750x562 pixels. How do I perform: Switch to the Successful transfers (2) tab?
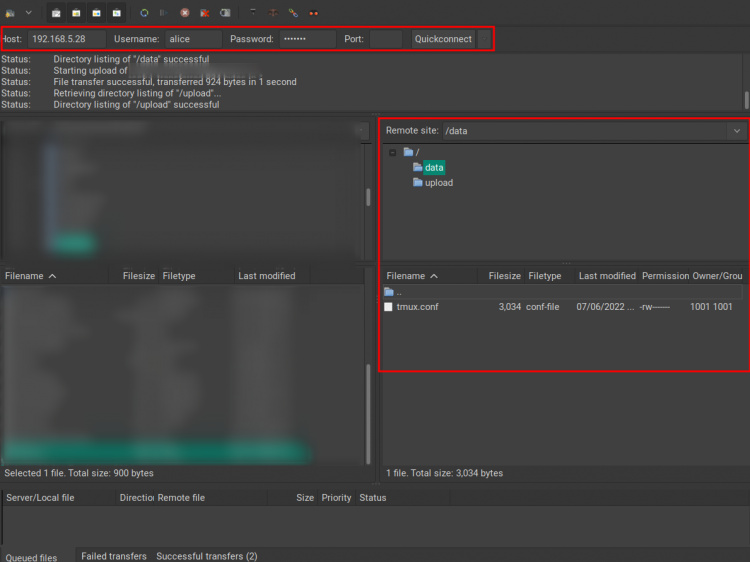(x=206, y=556)
